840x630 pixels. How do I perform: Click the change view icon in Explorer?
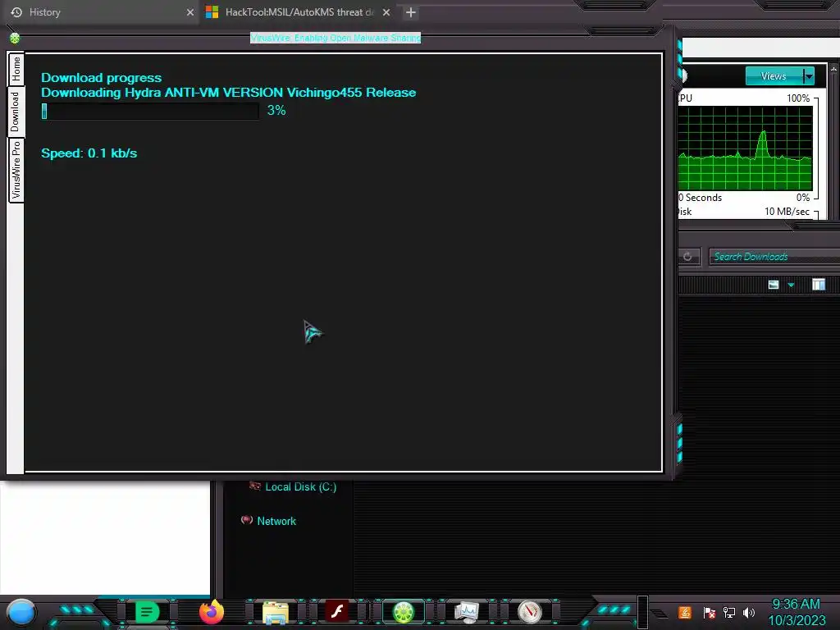(x=773, y=285)
